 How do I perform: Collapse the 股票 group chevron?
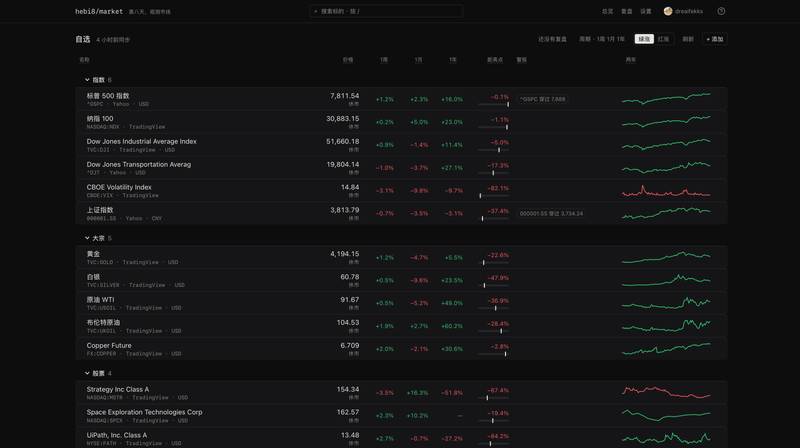pos(87,374)
